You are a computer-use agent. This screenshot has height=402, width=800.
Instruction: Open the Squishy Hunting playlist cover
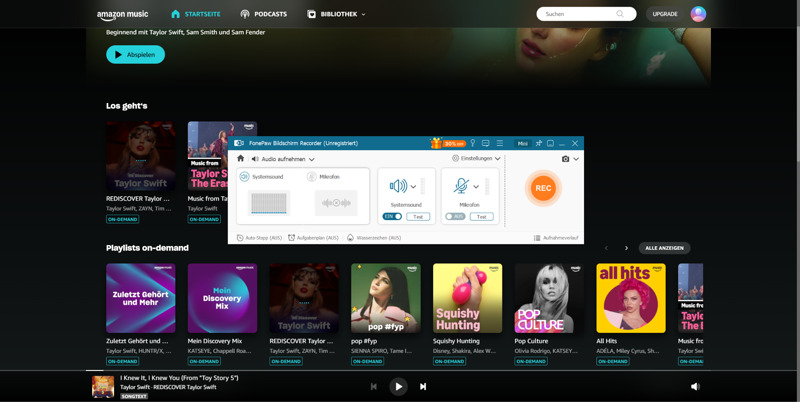467,298
